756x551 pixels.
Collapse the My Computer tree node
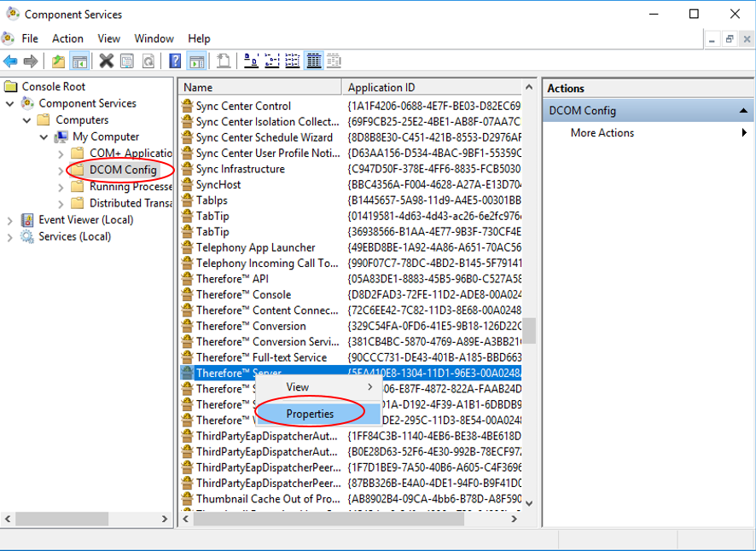(44, 136)
